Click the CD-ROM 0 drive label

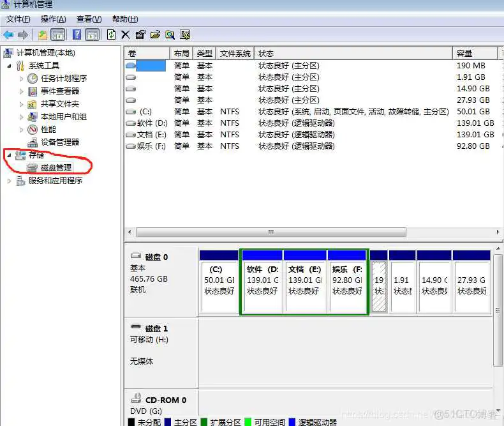[166, 400]
